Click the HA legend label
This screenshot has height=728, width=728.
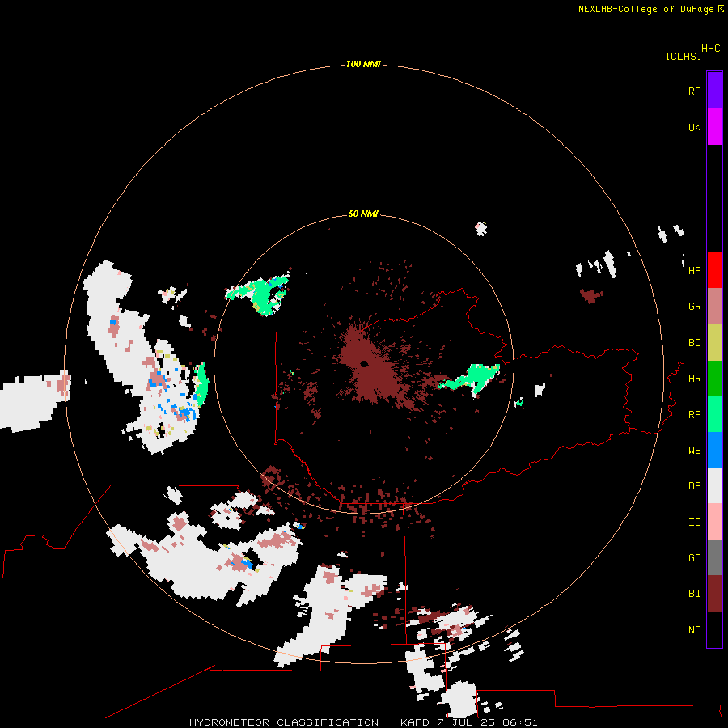(694, 270)
